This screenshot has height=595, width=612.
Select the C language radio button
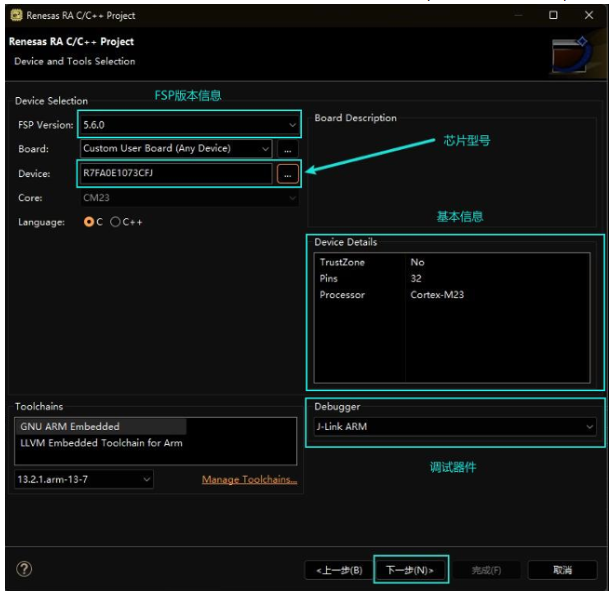pos(89,222)
